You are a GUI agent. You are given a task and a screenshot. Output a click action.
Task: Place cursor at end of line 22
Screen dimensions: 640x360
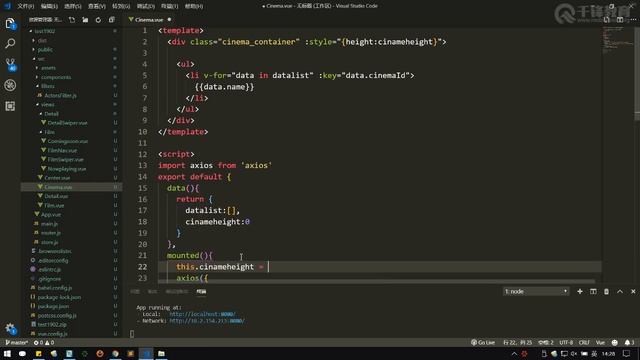tap(268, 267)
